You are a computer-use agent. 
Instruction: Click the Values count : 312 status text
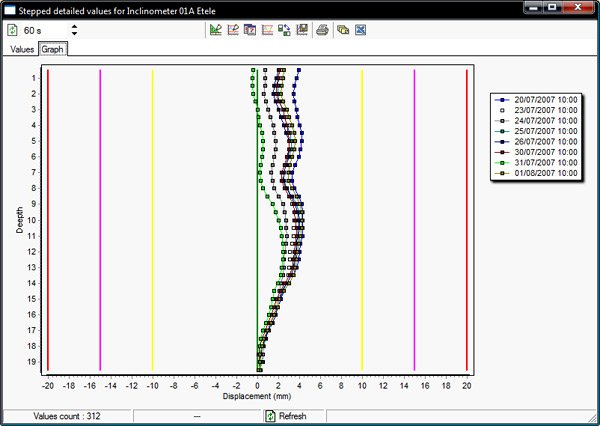tap(67, 416)
